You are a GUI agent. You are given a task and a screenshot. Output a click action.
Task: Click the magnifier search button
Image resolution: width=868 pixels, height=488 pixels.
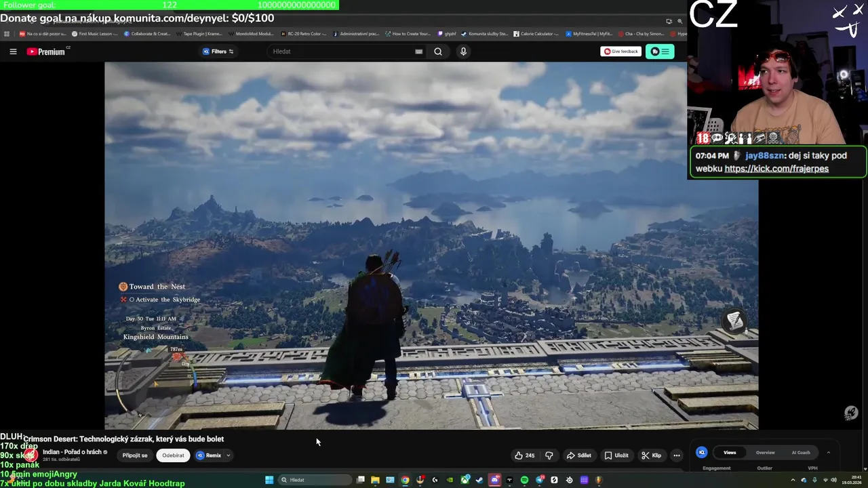coord(438,52)
